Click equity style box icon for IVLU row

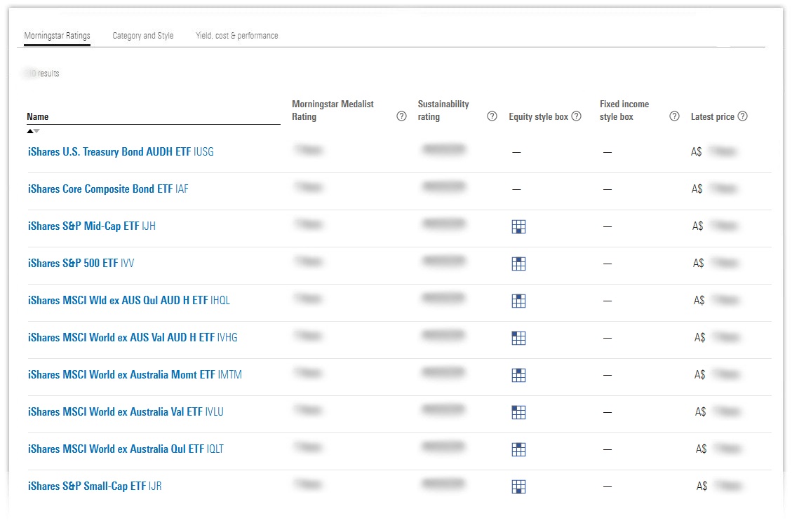coord(518,412)
